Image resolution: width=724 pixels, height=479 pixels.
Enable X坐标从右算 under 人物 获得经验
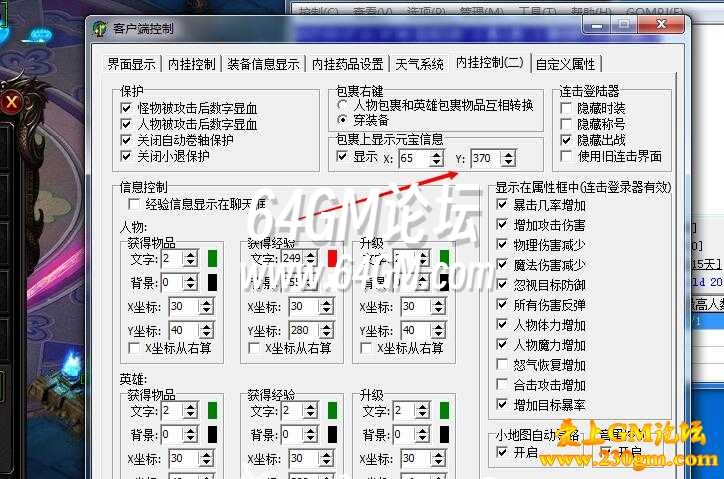pos(254,348)
